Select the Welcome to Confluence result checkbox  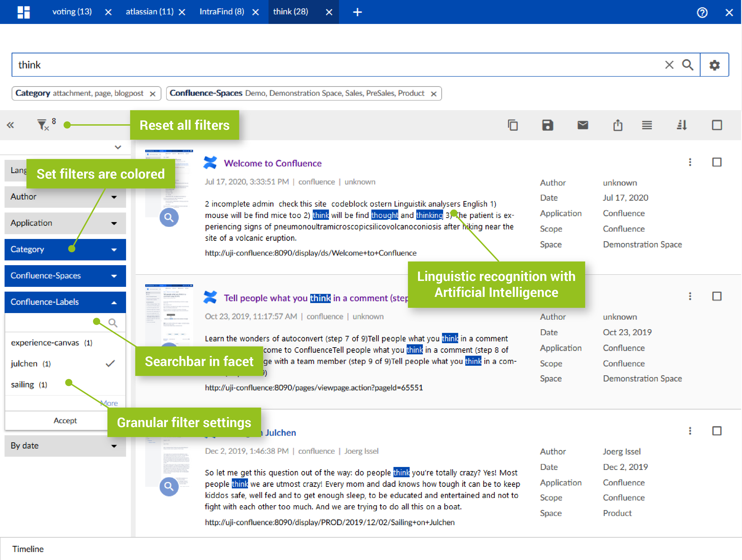pos(717,162)
